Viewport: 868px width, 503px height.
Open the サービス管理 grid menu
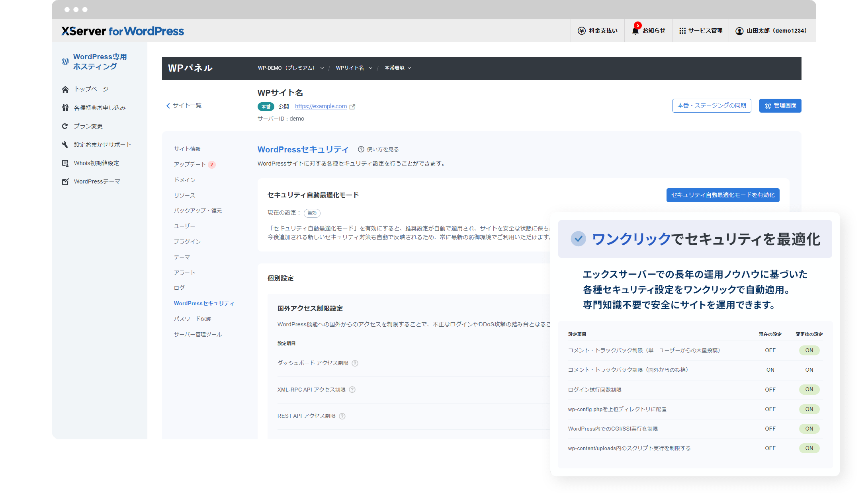click(x=682, y=31)
